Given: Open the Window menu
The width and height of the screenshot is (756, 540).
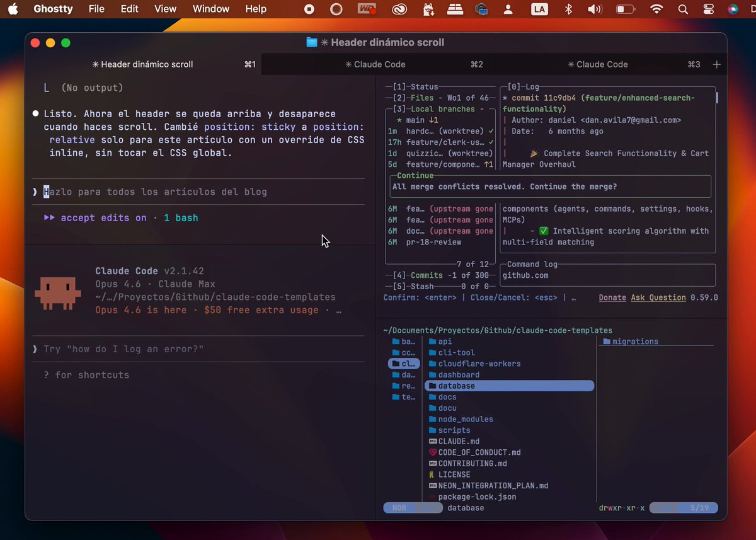Looking at the screenshot, I should click(210, 9).
